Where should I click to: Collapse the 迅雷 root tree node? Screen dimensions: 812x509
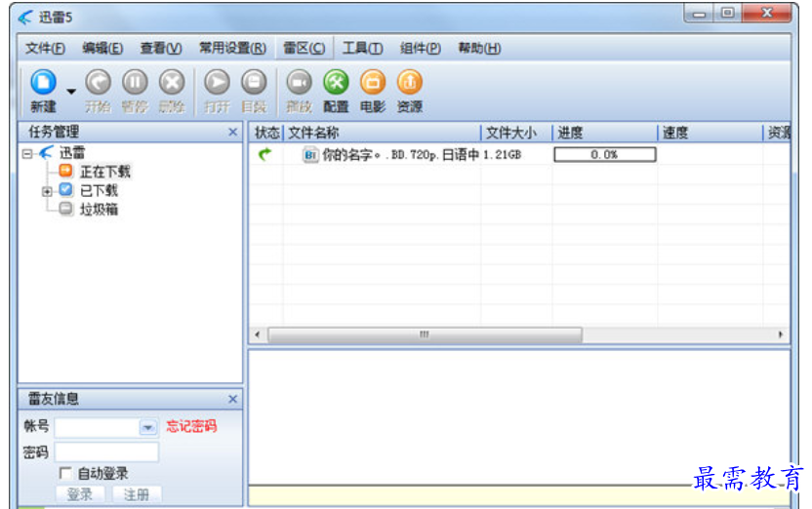pos(27,154)
